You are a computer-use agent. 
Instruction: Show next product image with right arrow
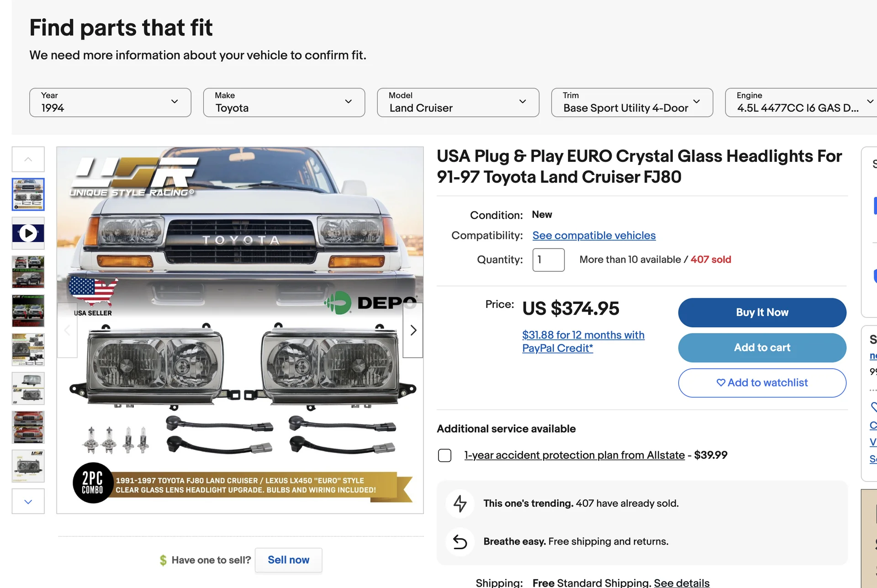[413, 330]
